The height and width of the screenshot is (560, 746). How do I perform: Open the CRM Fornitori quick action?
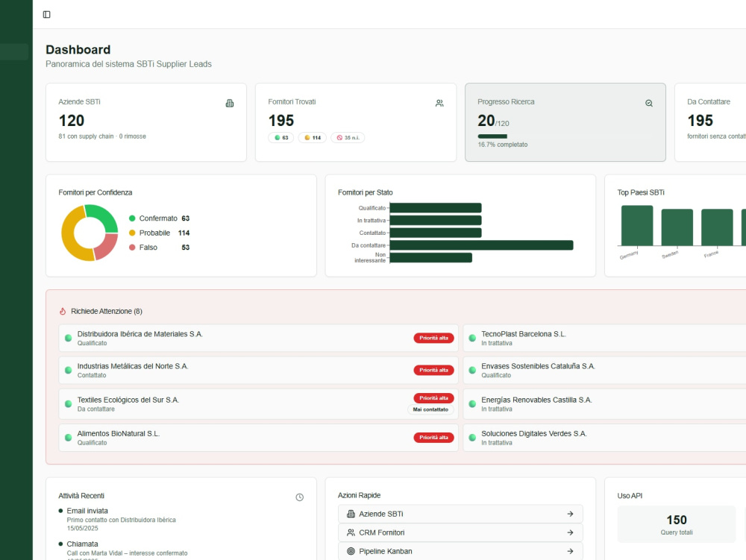point(460,532)
